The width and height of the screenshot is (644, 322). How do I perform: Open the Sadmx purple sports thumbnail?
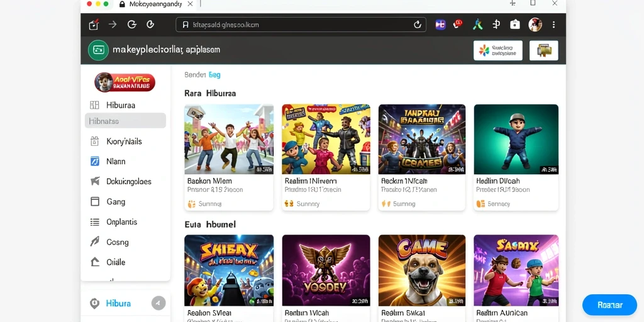click(x=516, y=270)
